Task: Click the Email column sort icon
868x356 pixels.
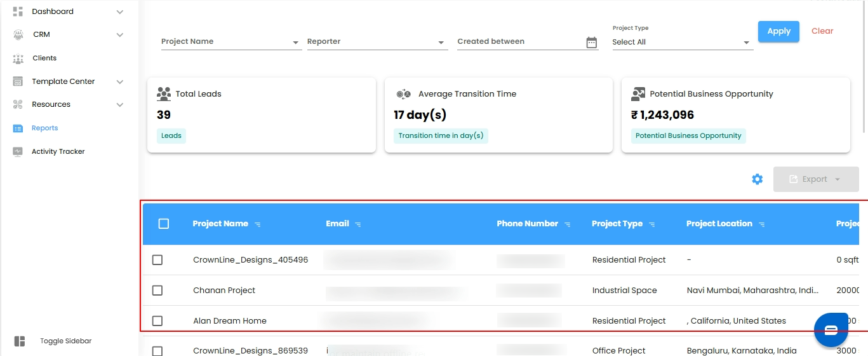Action: point(358,224)
